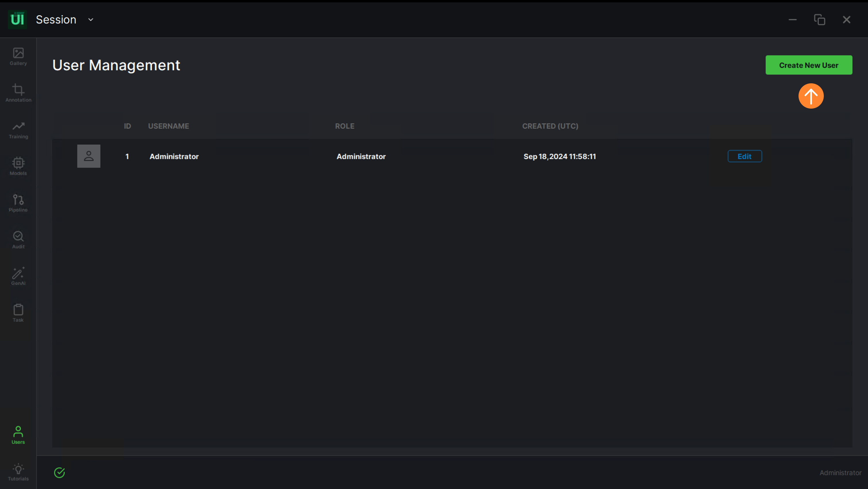The height and width of the screenshot is (489, 868).
Task: Launch the GenAI tool
Action: pos(18,276)
